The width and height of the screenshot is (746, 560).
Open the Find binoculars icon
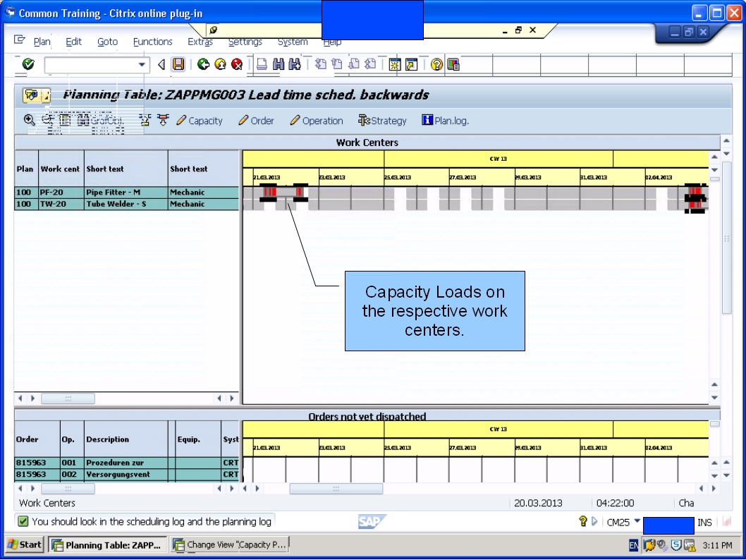(278, 64)
